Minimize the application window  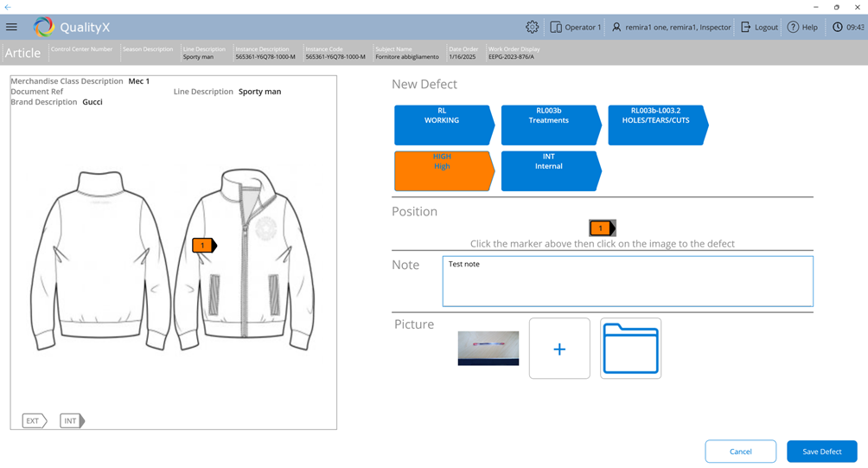point(815,7)
